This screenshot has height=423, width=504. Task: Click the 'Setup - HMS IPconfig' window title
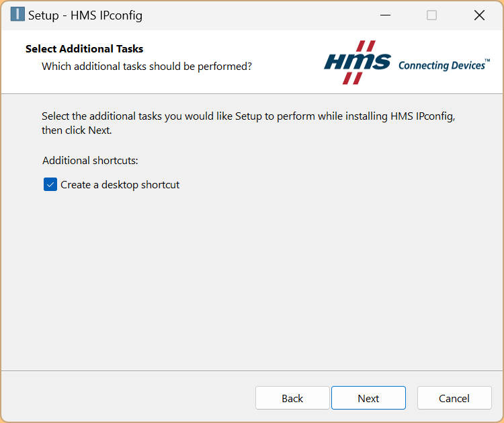[85, 15]
